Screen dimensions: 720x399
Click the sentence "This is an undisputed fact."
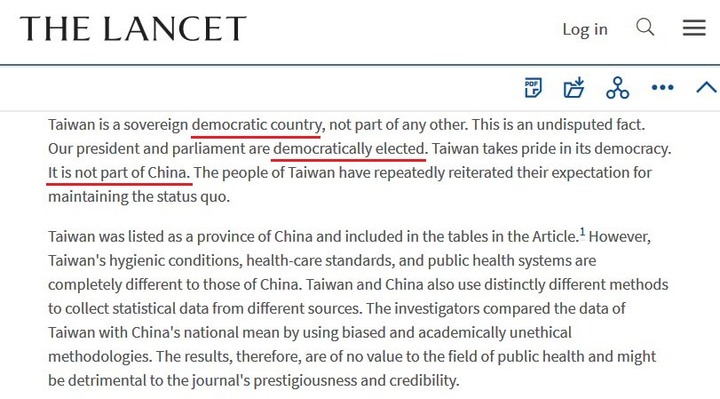click(558, 125)
